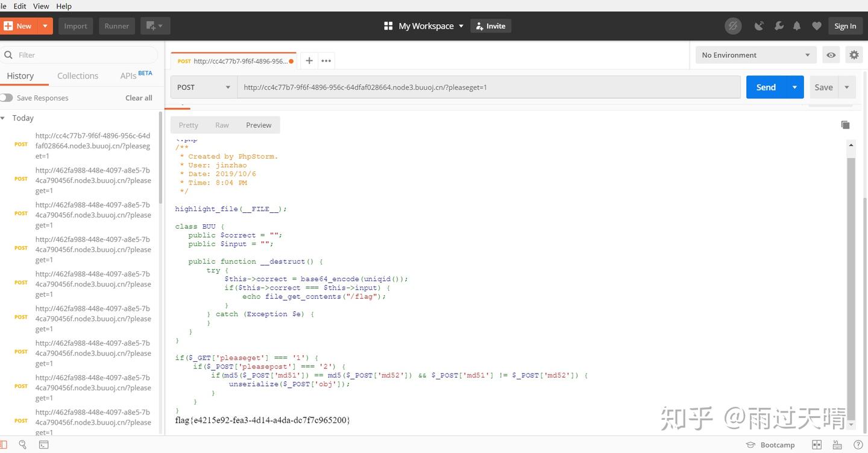The image size is (868, 453).
Task: Click the environment quick look eye icon
Action: click(831, 55)
